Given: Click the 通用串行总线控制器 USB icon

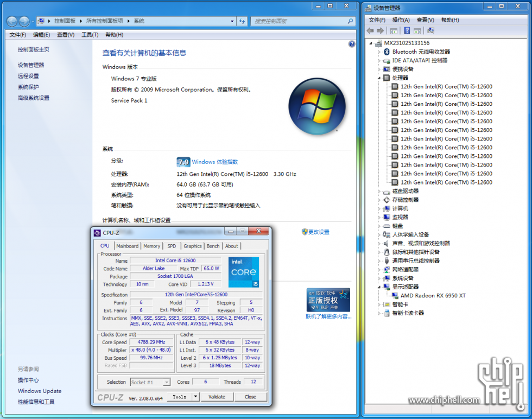Looking at the screenshot, I should pos(387,261).
